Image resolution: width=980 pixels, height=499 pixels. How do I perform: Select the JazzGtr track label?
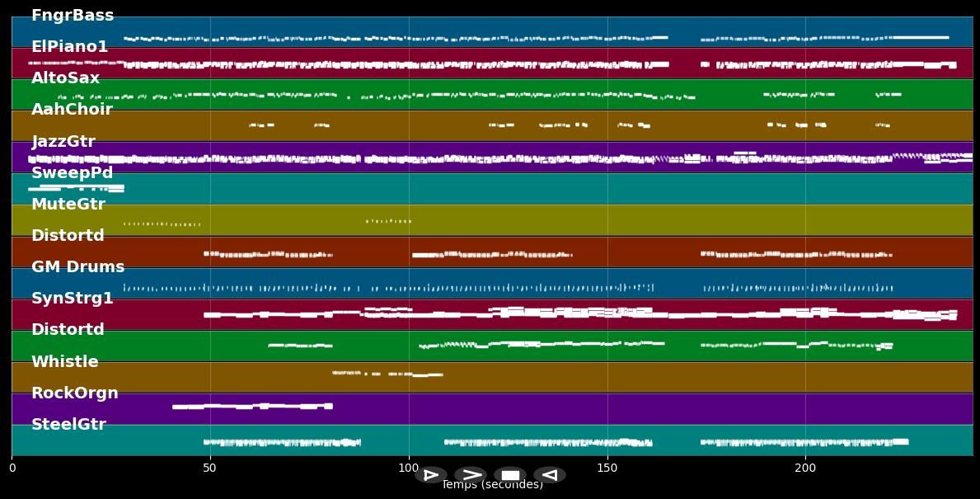63,142
